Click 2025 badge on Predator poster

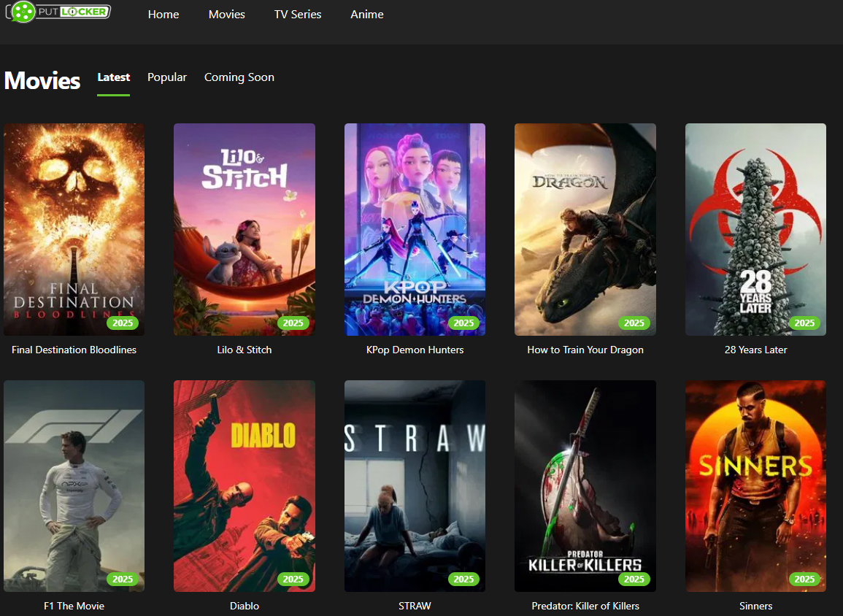pos(634,579)
